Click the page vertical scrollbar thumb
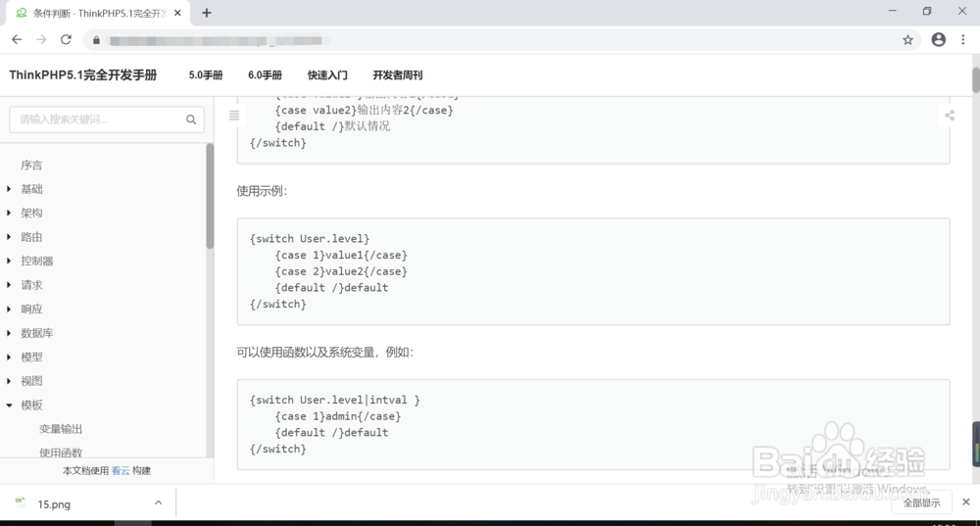This screenshot has height=526, width=980. (976, 79)
